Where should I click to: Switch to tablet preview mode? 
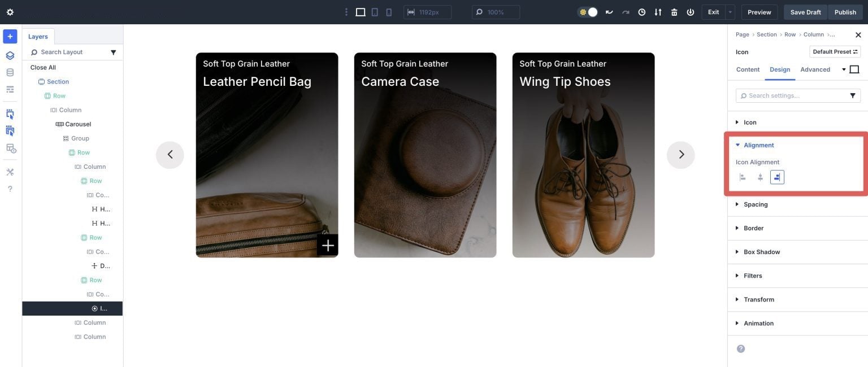373,11
